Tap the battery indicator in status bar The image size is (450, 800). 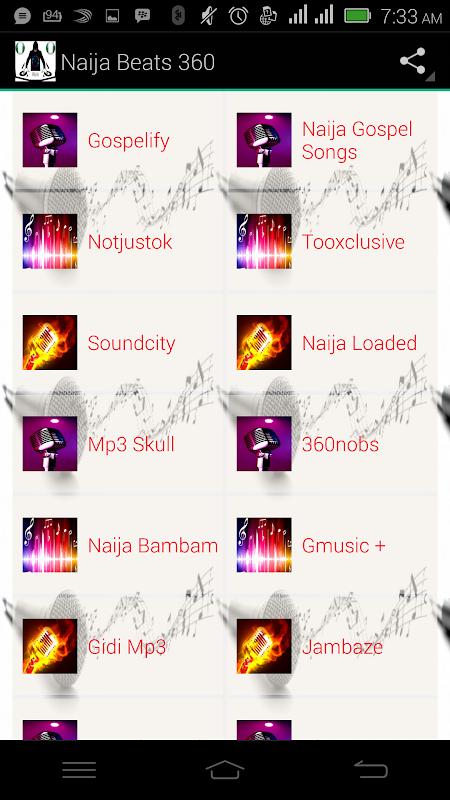[x=360, y=16]
